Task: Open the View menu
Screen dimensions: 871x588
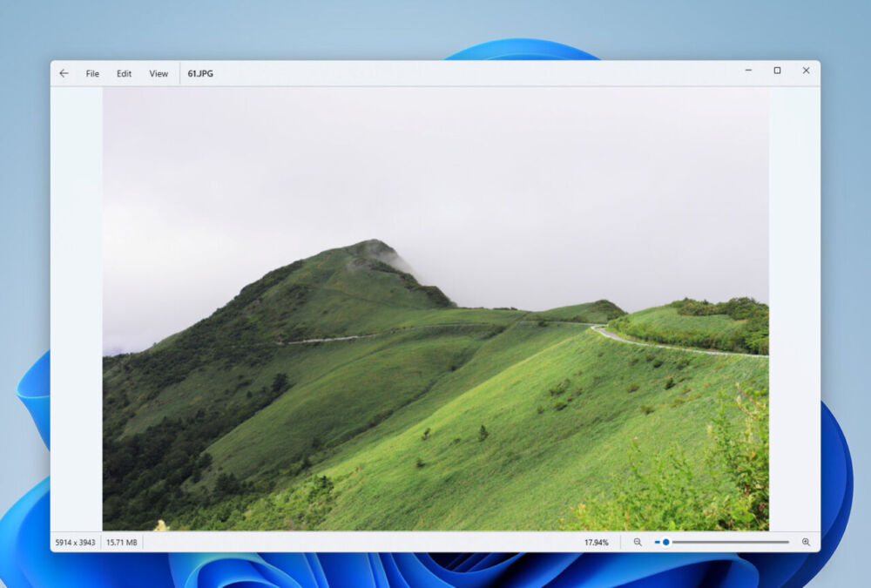Action: (158, 73)
